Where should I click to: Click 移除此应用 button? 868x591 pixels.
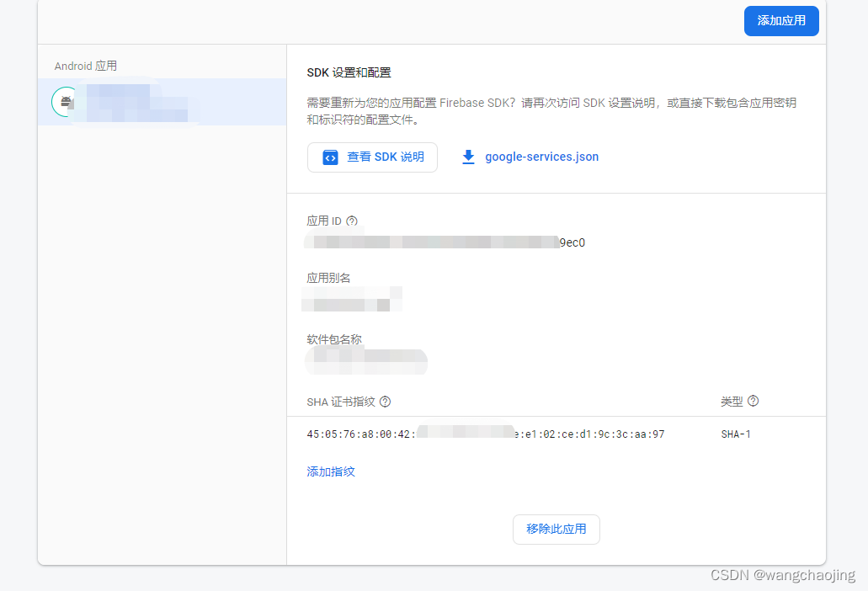(x=556, y=529)
